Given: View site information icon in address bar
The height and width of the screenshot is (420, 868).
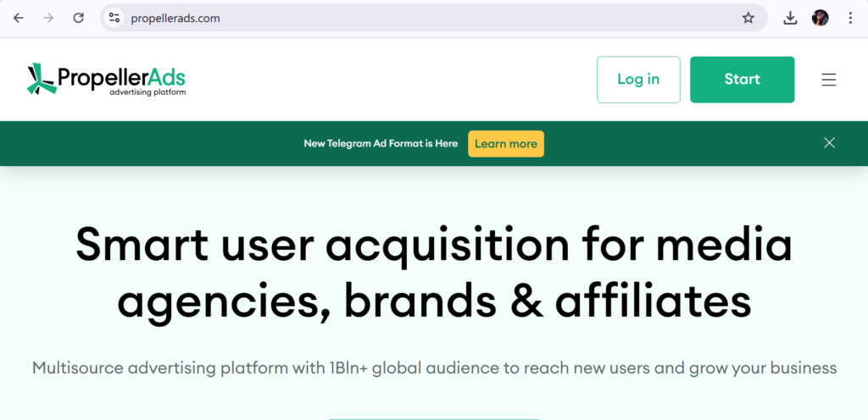Looking at the screenshot, I should [114, 19].
